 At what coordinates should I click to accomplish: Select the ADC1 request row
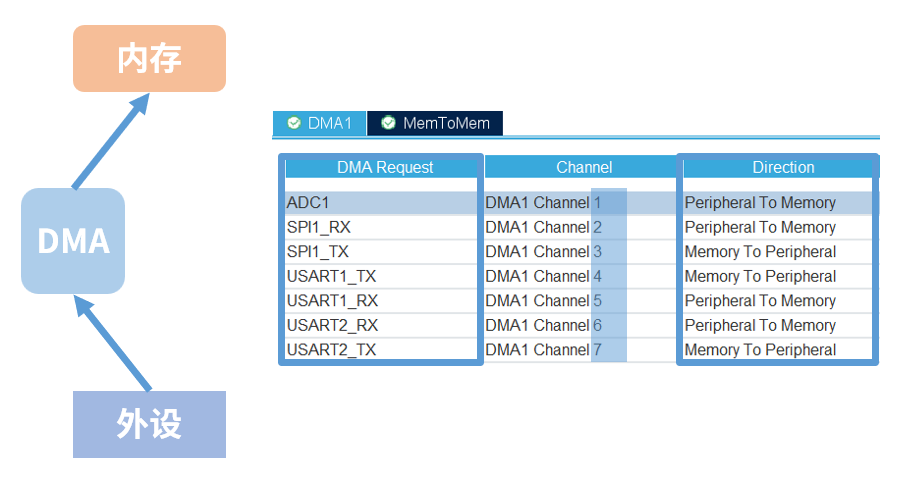[x=381, y=202]
